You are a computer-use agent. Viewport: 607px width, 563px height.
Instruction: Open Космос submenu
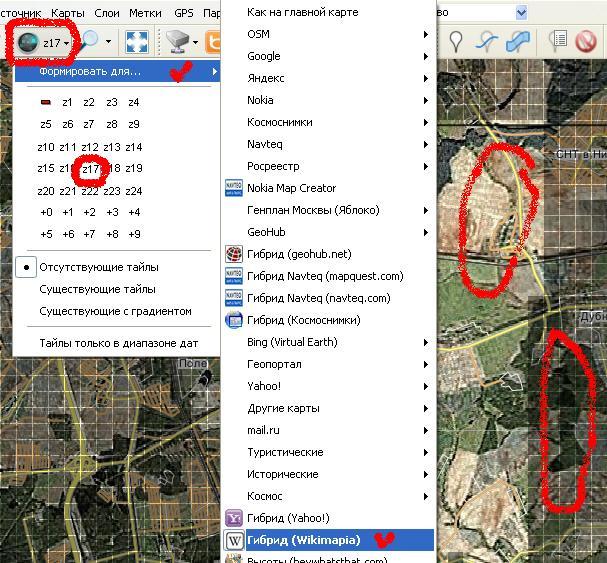(x=329, y=496)
